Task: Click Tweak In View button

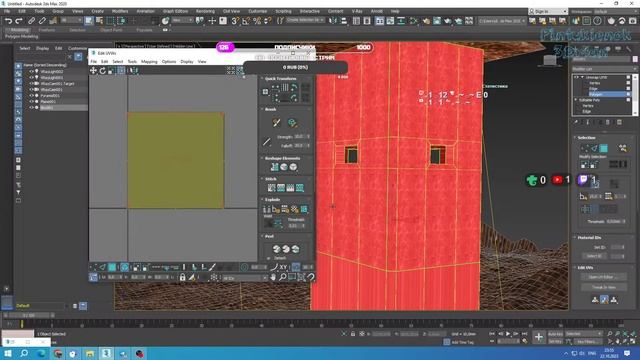Action: 604,287
